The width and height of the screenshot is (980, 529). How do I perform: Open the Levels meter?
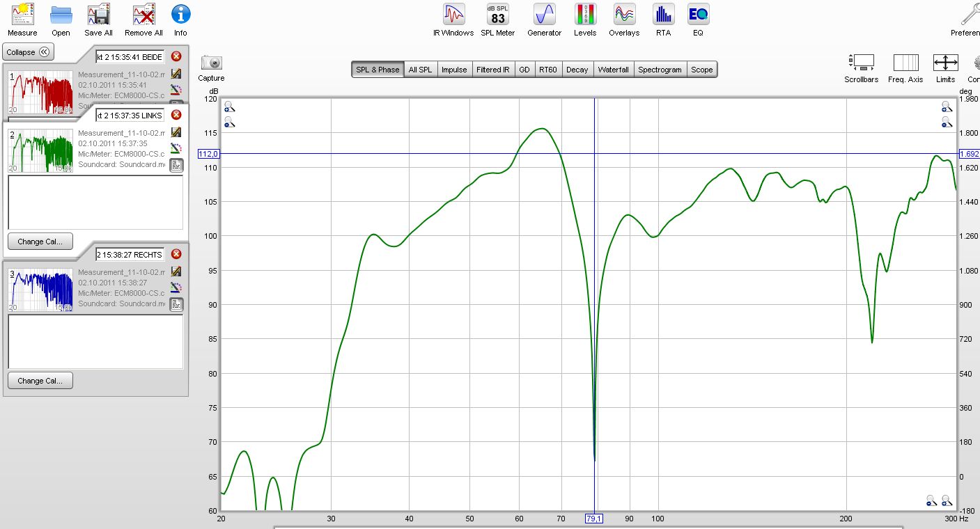[585, 19]
